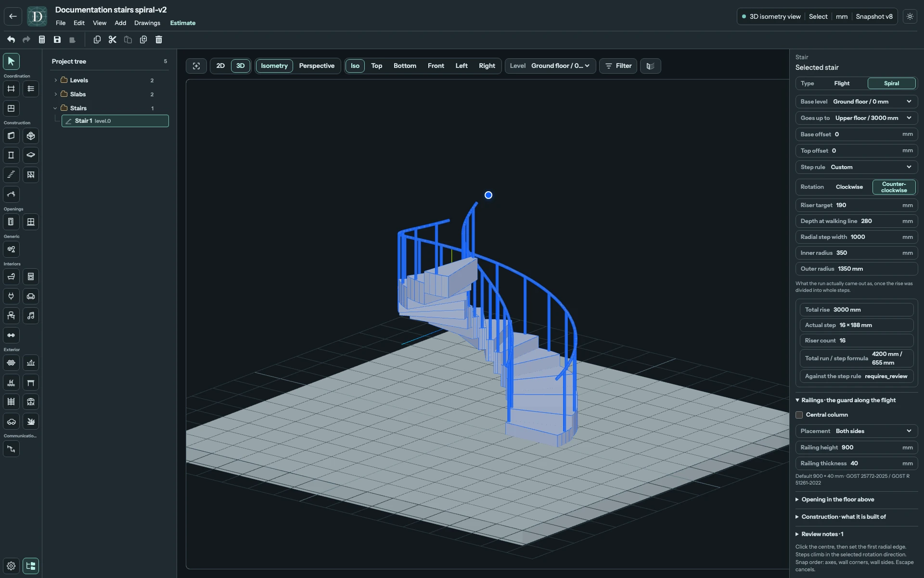This screenshot has width=924, height=578.
Task: Choose the window opening tool
Action: click(31, 222)
